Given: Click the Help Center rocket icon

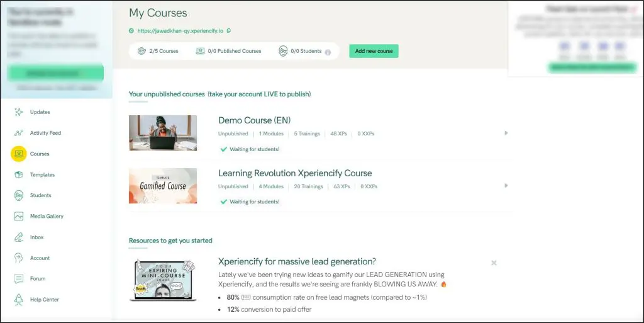Looking at the screenshot, I should pyautogui.click(x=18, y=300).
